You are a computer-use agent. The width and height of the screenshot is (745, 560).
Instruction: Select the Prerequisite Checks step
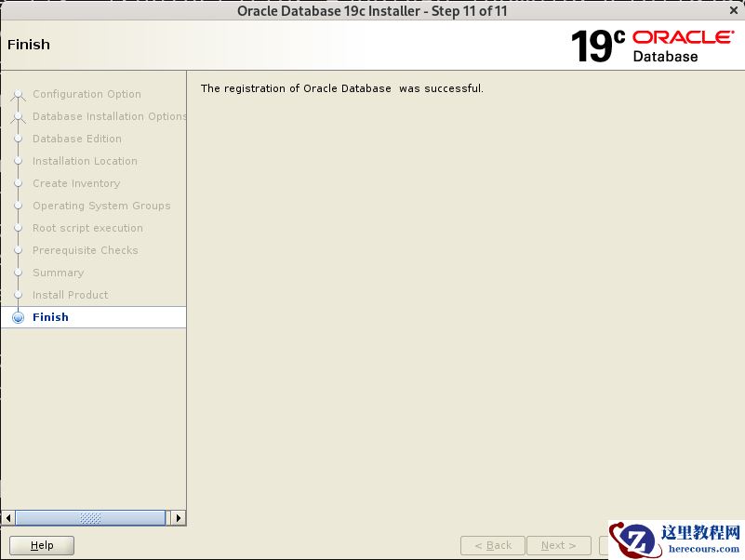point(86,250)
